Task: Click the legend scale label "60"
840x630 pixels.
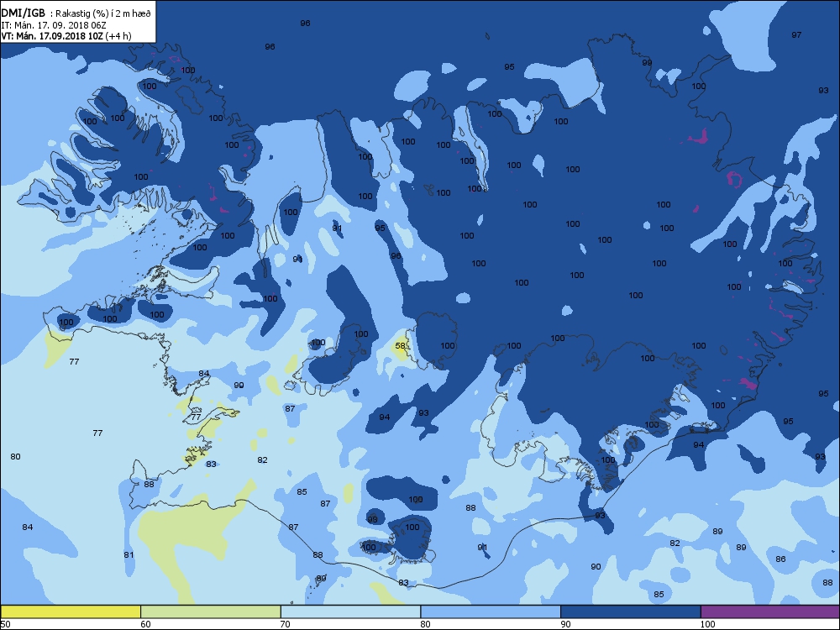Action: [145, 624]
